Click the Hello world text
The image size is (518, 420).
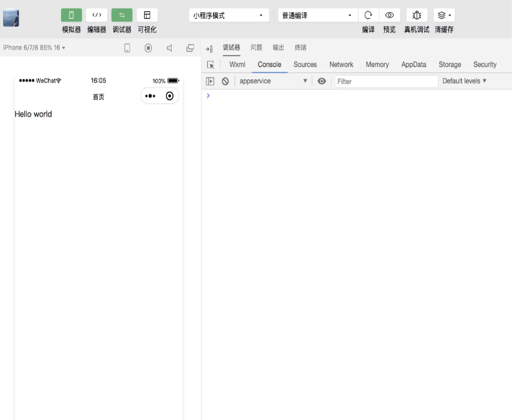34,114
